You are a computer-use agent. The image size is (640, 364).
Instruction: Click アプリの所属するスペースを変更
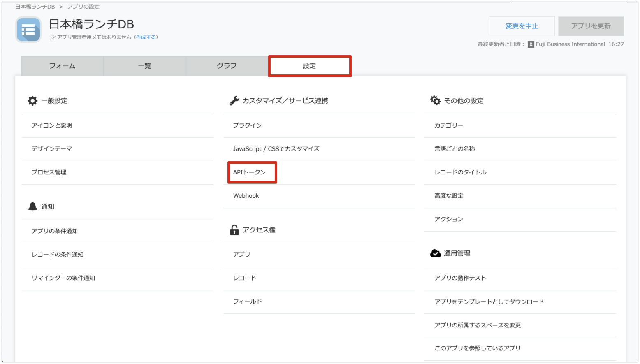pos(520,325)
